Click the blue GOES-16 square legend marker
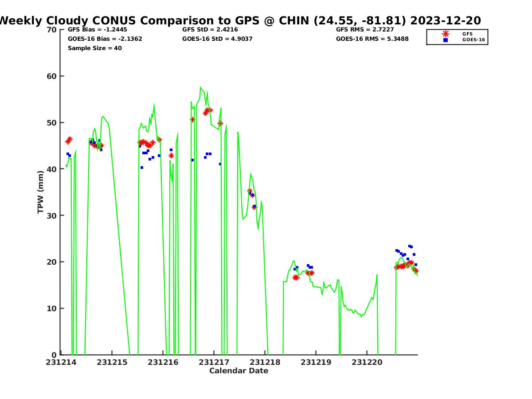The width and height of the screenshot is (532, 399). [x=446, y=40]
